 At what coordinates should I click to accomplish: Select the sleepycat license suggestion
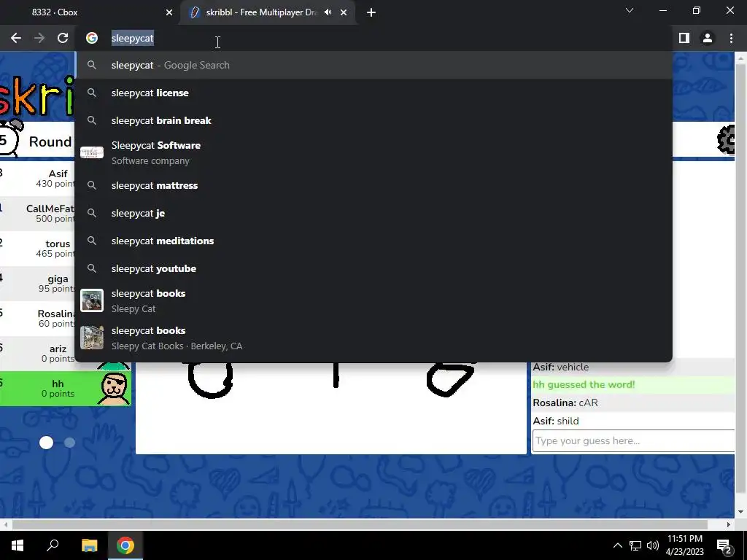click(x=373, y=93)
